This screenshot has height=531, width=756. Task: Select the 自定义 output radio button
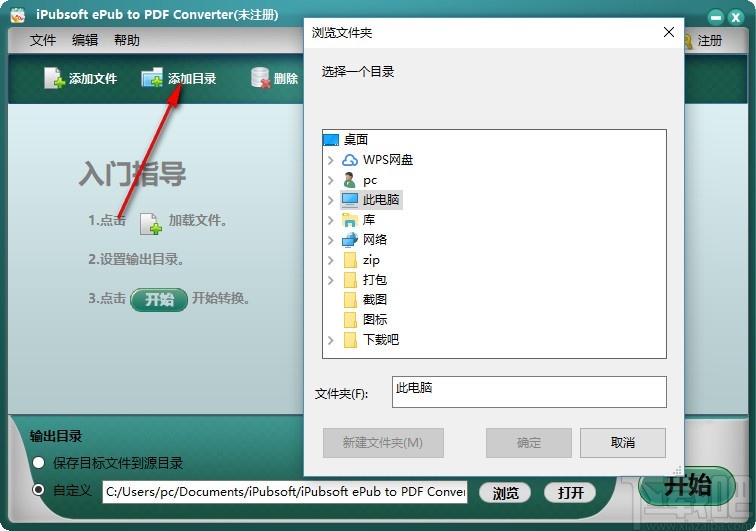[38, 490]
